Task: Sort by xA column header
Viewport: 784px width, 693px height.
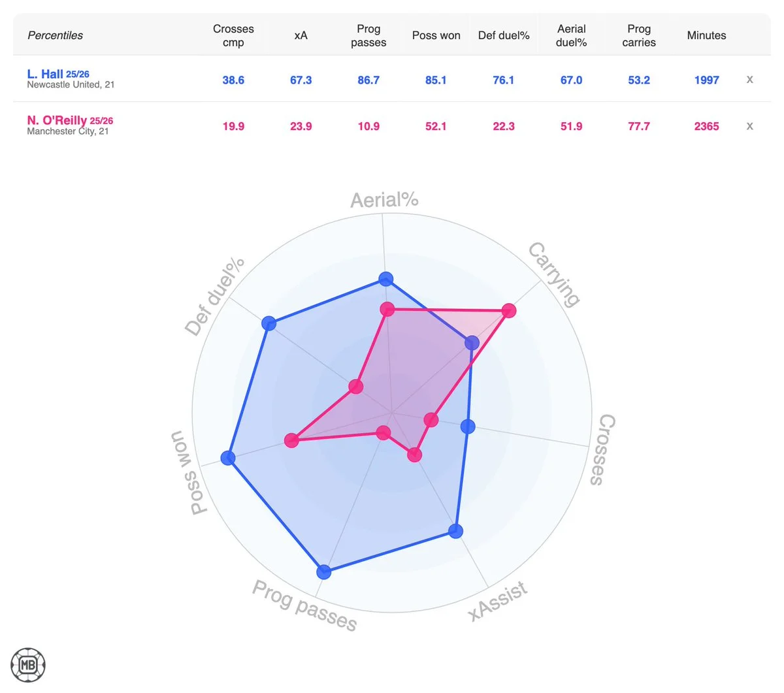Action: coord(301,35)
